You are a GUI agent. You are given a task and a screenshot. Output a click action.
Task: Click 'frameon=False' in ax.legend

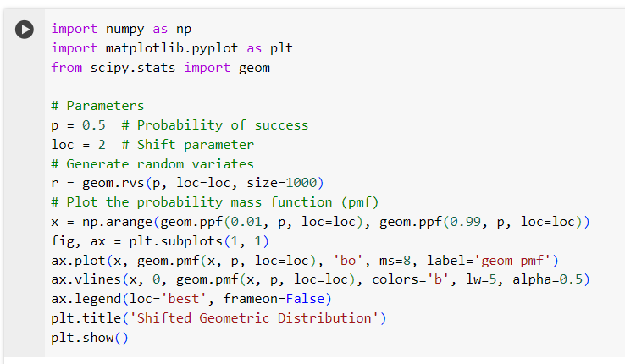274,299
